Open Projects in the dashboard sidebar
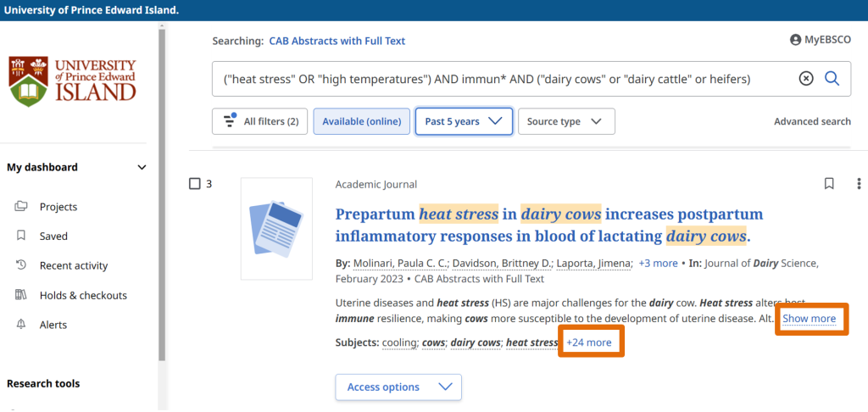868x412 pixels. [58, 207]
